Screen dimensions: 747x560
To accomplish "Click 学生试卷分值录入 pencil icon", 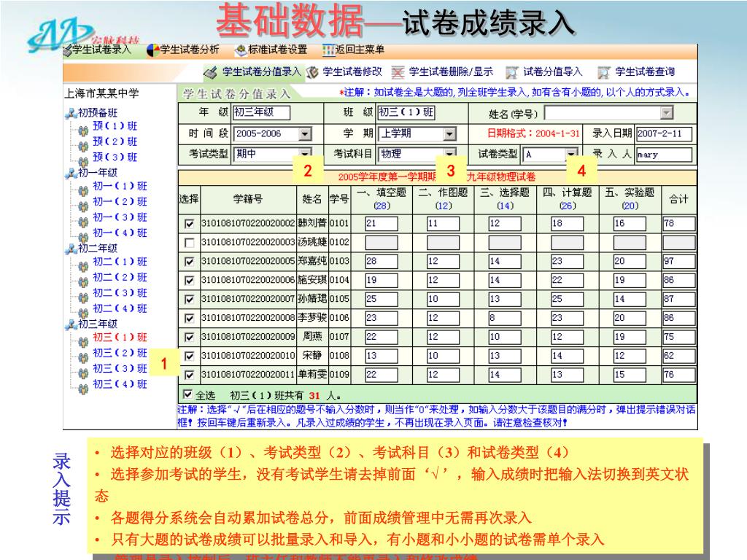I will [210, 72].
